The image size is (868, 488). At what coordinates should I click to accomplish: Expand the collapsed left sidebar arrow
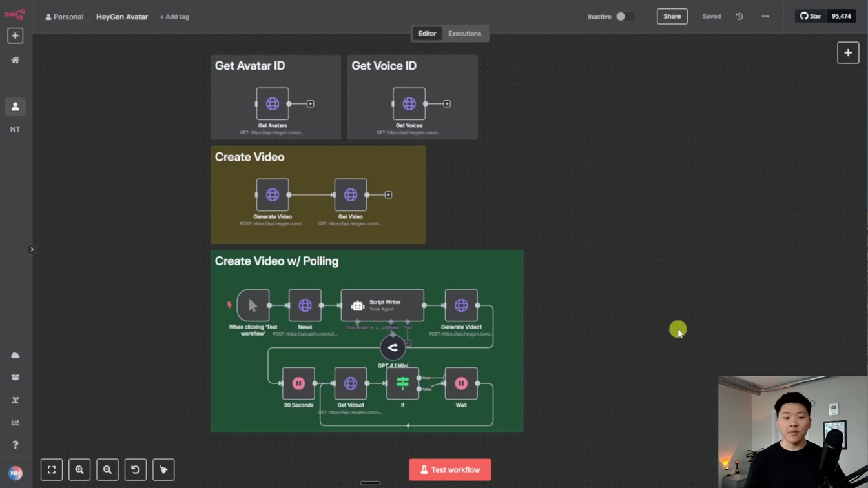[32, 249]
